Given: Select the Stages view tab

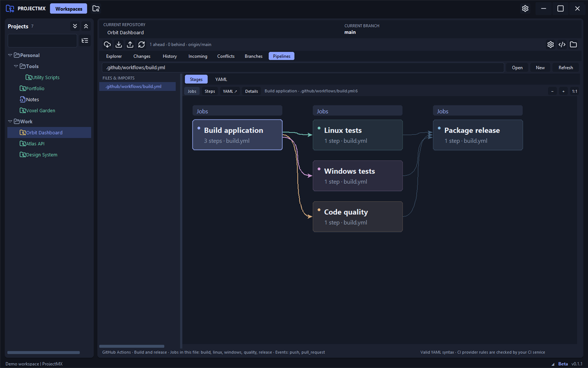Looking at the screenshot, I should pos(196,79).
